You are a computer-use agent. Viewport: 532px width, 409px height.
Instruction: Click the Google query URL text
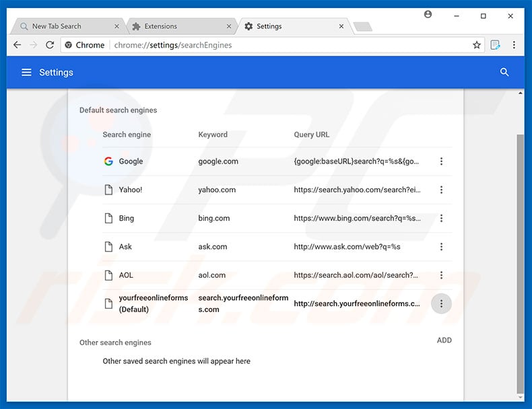pos(356,161)
